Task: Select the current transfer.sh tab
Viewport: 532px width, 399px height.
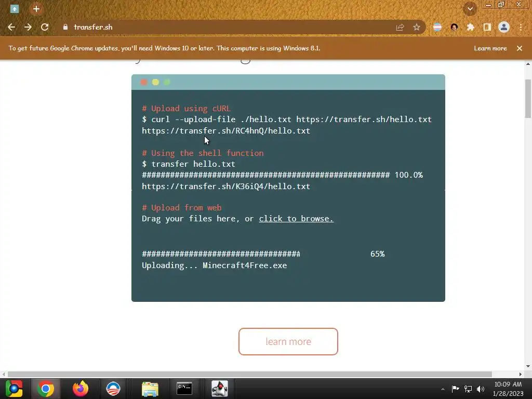Action: click(x=14, y=9)
